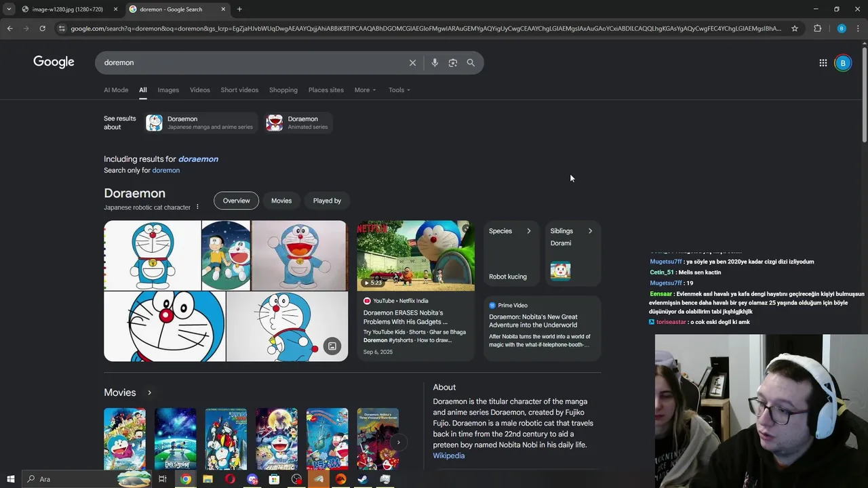Open the image gallery icon on Doraemon pictures
Viewport: 868px width, 488px height.
[x=332, y=346]
